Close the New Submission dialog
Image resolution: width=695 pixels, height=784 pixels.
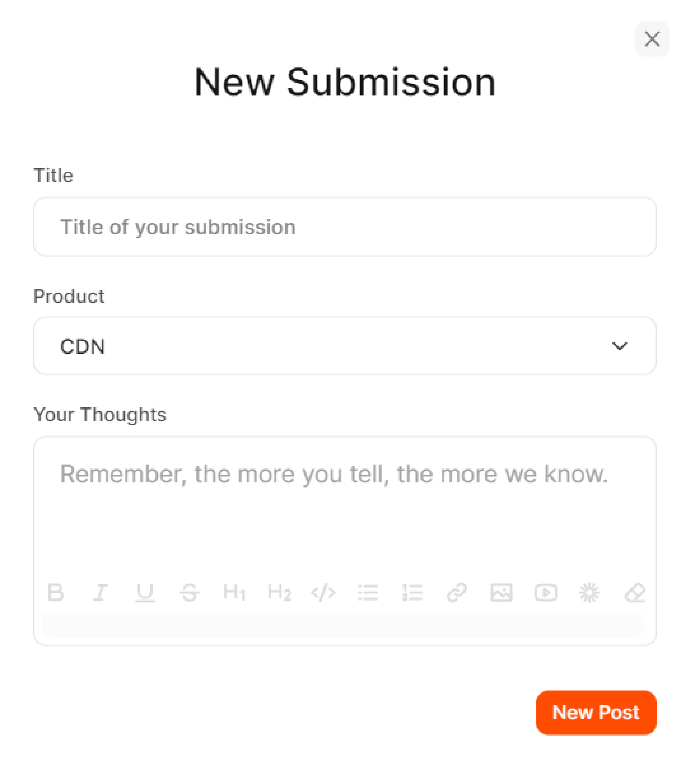[x=652, y=39]
